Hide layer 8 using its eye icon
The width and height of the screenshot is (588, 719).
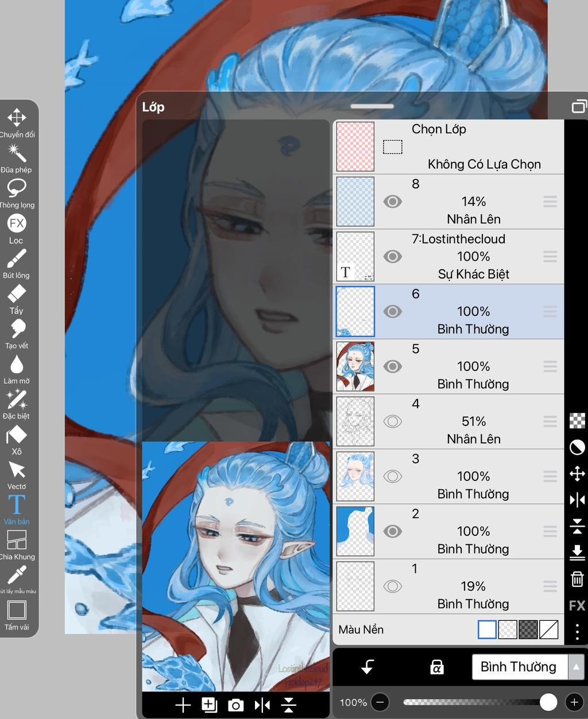point(393,202)
